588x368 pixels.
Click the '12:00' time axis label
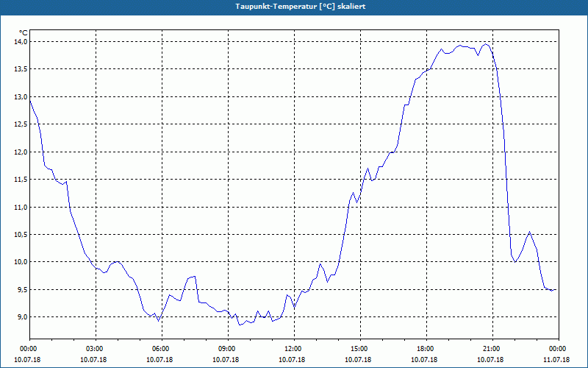coord(292,349)
